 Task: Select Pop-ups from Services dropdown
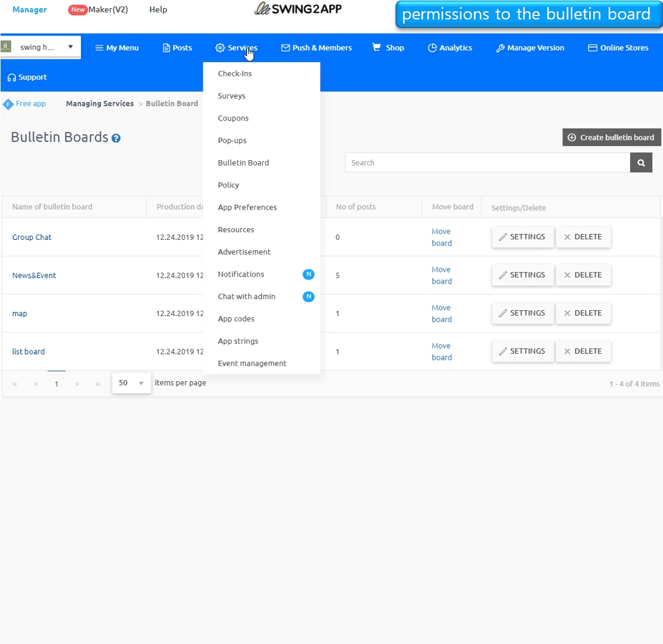[x=261, y=141]
